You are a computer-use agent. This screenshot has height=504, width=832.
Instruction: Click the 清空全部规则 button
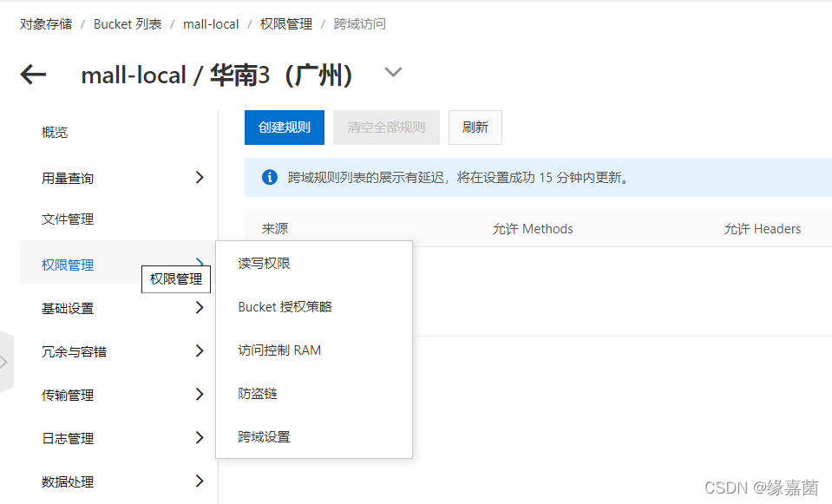coord(386,128)
